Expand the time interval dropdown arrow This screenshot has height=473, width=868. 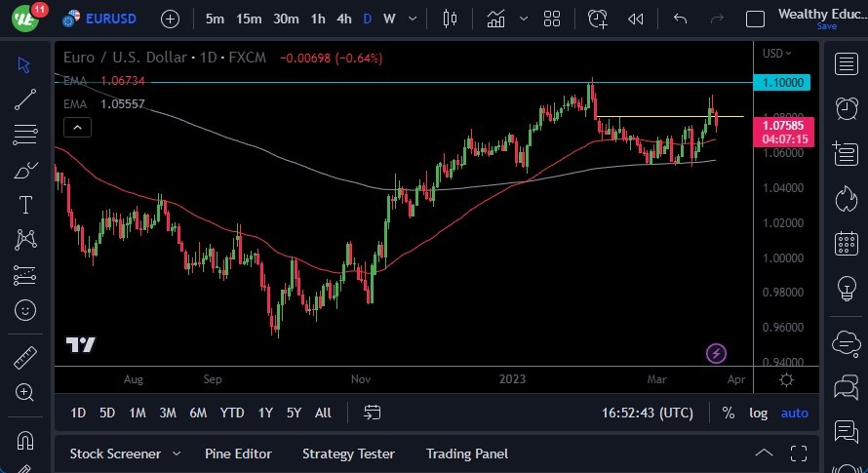414,19
